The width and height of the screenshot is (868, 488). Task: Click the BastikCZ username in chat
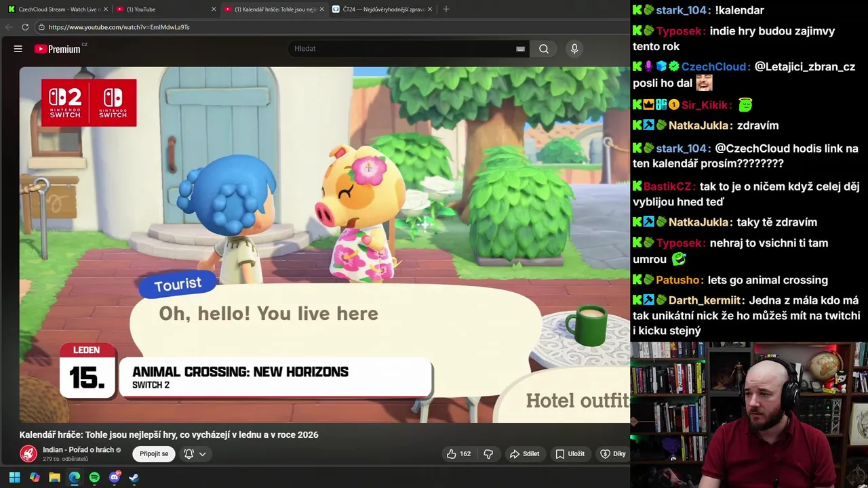click(667, 186)
